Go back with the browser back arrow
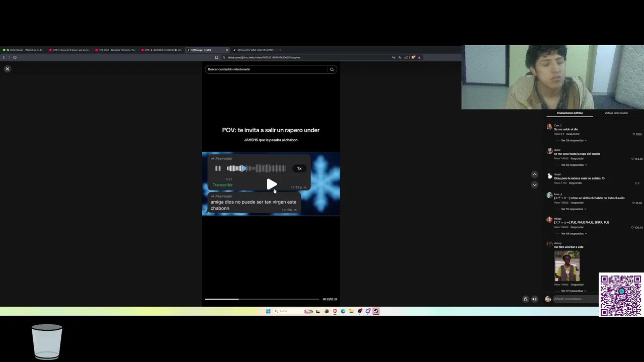The image size is (644, 362). 4,57
